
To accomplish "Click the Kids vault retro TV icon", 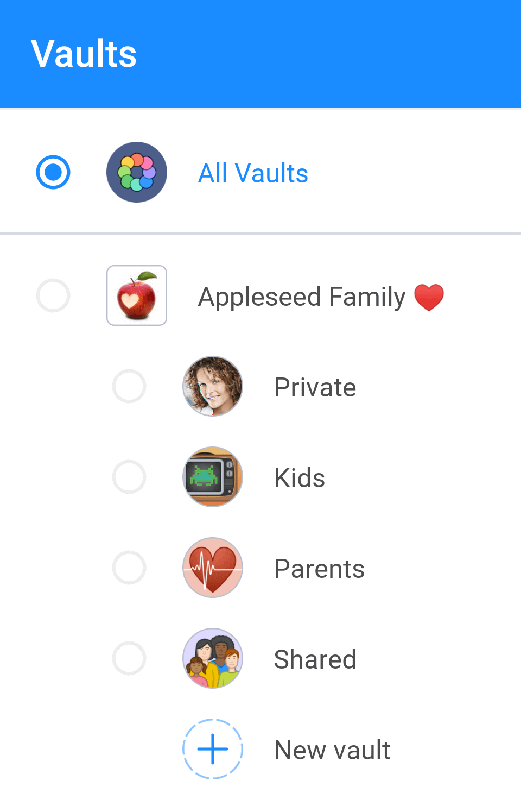I will (213, 477).
